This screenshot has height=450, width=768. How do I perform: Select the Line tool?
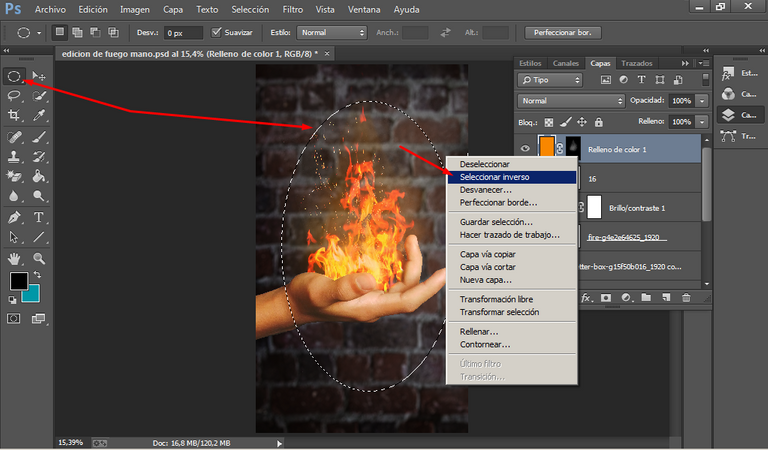click(39, 237)
